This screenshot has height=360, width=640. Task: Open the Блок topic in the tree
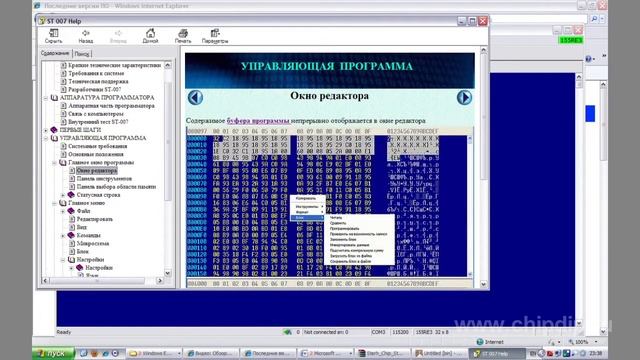pos(82,252)
